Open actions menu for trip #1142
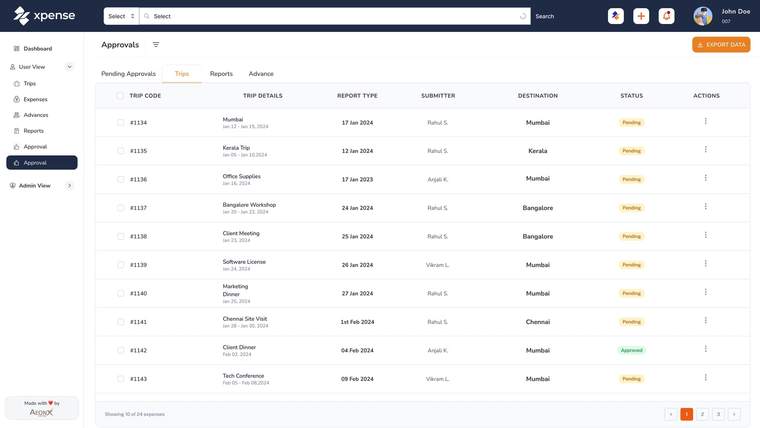Image resolution: width=760 pixels, height=428 pixels. pyautogui.click(x=705, y=349)
